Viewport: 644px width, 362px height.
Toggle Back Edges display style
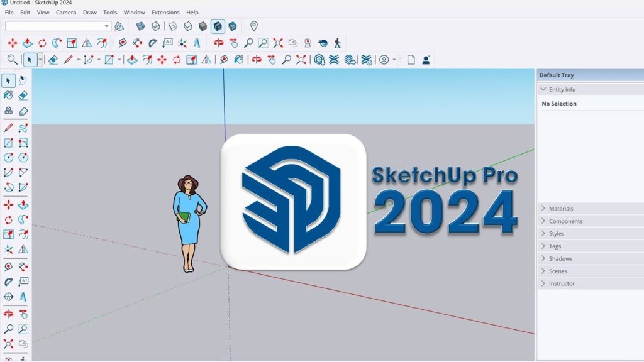[156, 26]
